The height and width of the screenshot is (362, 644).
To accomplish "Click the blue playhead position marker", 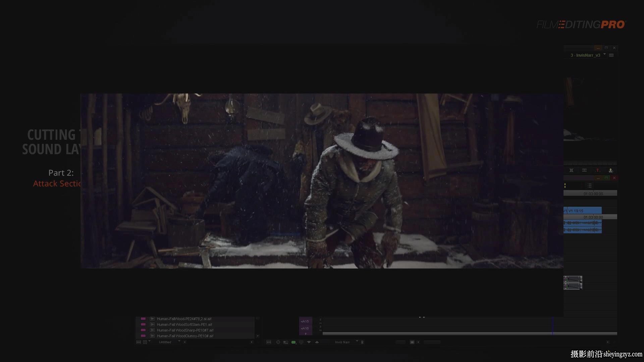I will pos(552,325).
